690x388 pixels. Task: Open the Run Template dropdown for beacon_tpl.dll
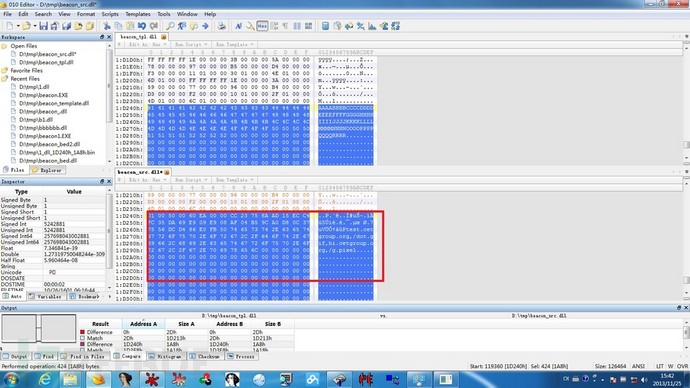pyautogui.click(x=233, y=44)
